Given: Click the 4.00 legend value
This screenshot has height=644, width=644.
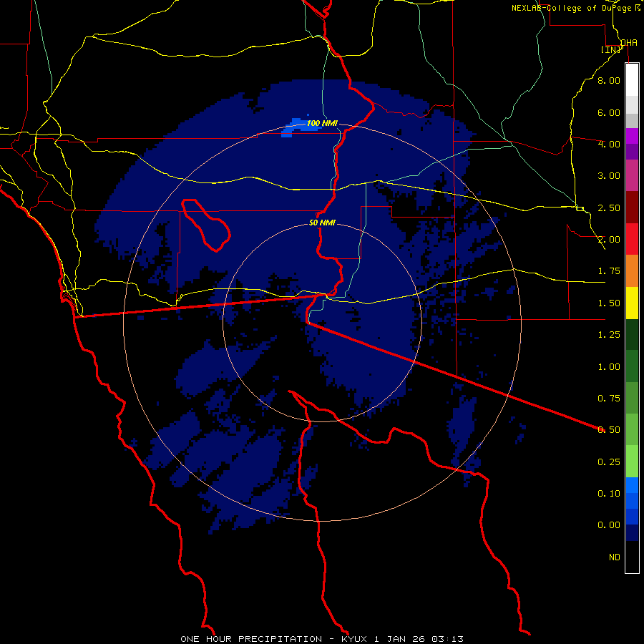Looking at the screenshot, I should pyautogui.click(x=609, y=144).
